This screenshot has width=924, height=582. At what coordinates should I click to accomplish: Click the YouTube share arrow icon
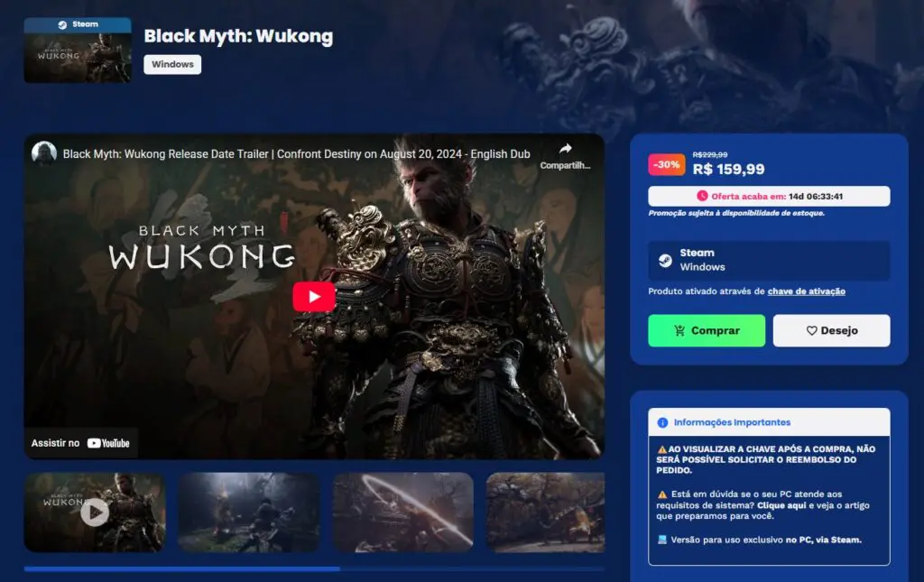click(x=565, y=149)
